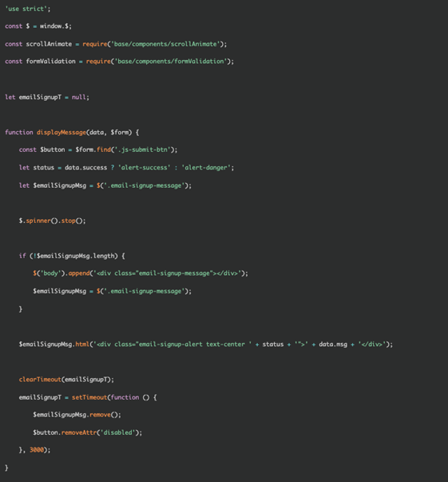Click the html method on $emailSignupMsg
Viewport: 448px width, 482px height.
[x=82, y=345]
